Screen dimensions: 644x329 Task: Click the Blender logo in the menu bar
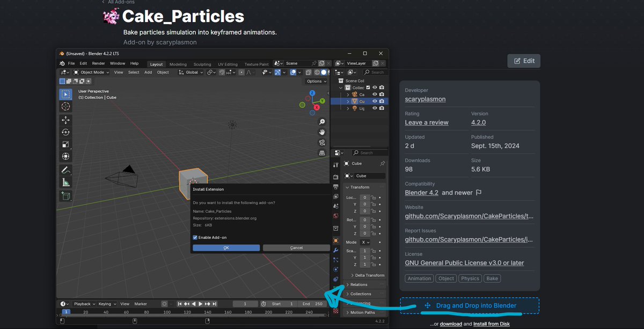[62, 63]
